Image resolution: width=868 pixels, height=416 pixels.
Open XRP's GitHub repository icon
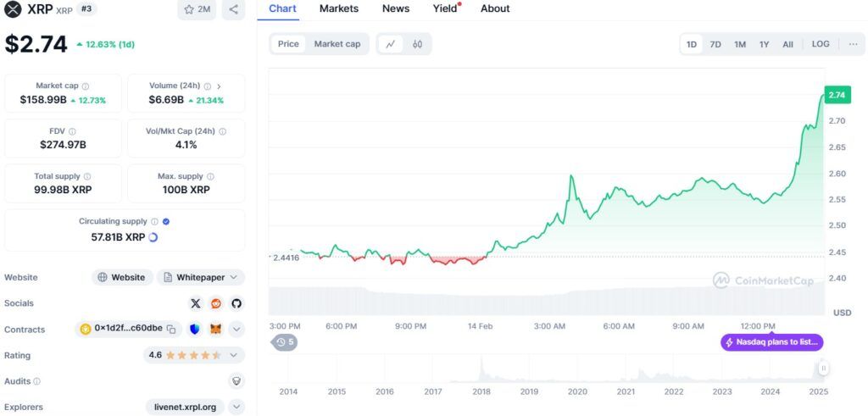[236, 303]
